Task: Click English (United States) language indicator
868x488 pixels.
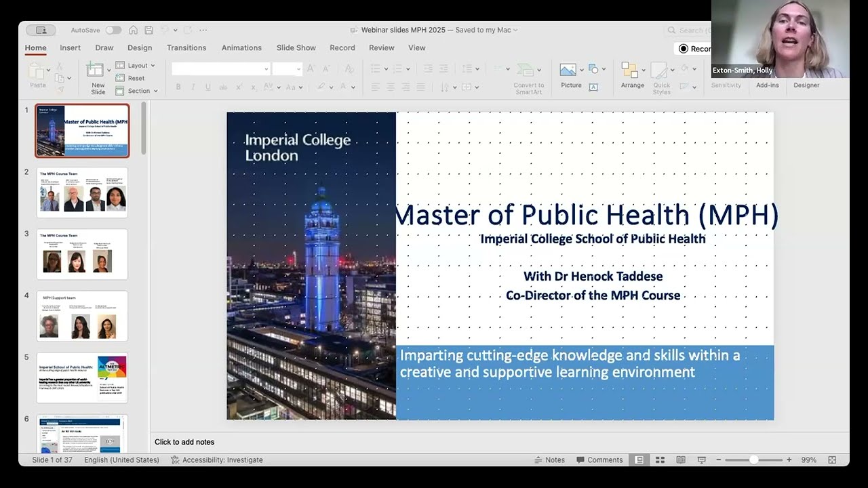Action: coord(121,460)
